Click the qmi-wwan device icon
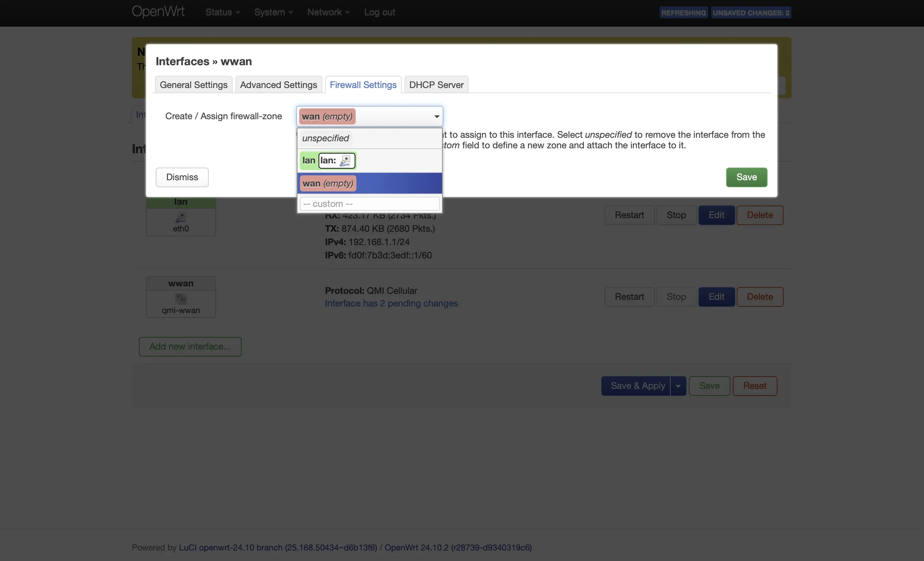The image size is (924, 561). [x=181, y=299]
